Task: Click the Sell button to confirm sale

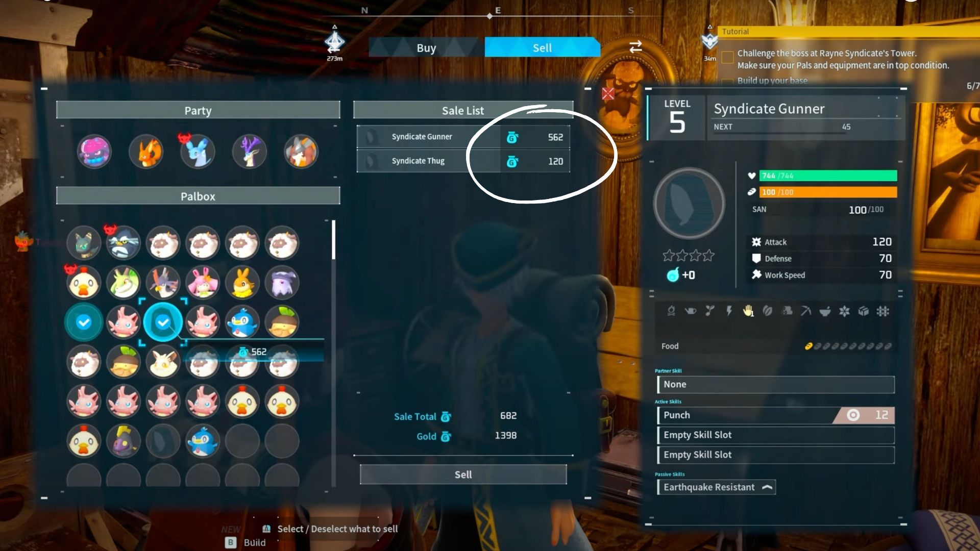Action: coord(464,474)
